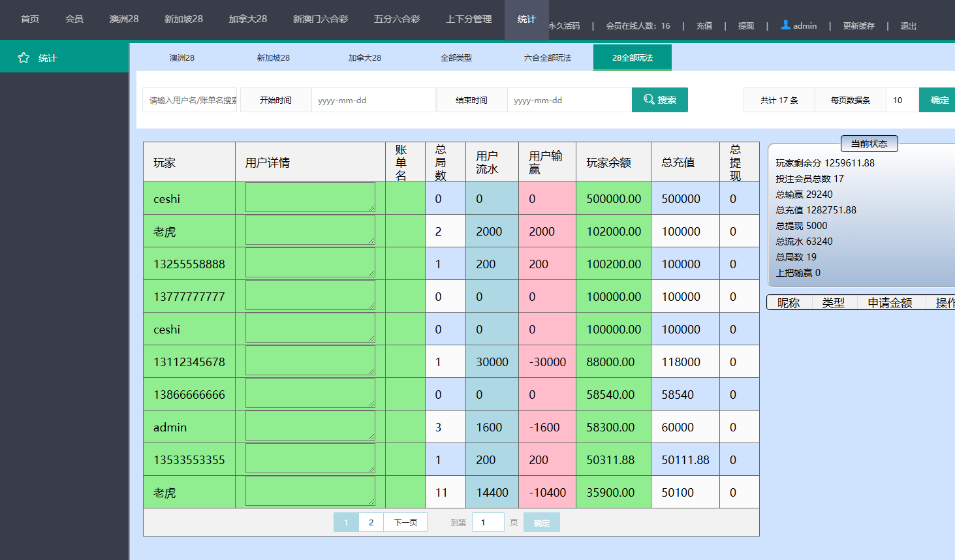Screen dimensions: 955x560
Task: Click 退出 to log out
Action: click(x=908, y=26)
